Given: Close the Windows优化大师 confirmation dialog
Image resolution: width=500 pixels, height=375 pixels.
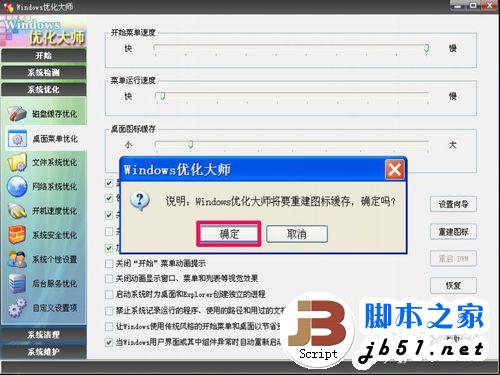Looking at the screenshot, I should [395, 170].
